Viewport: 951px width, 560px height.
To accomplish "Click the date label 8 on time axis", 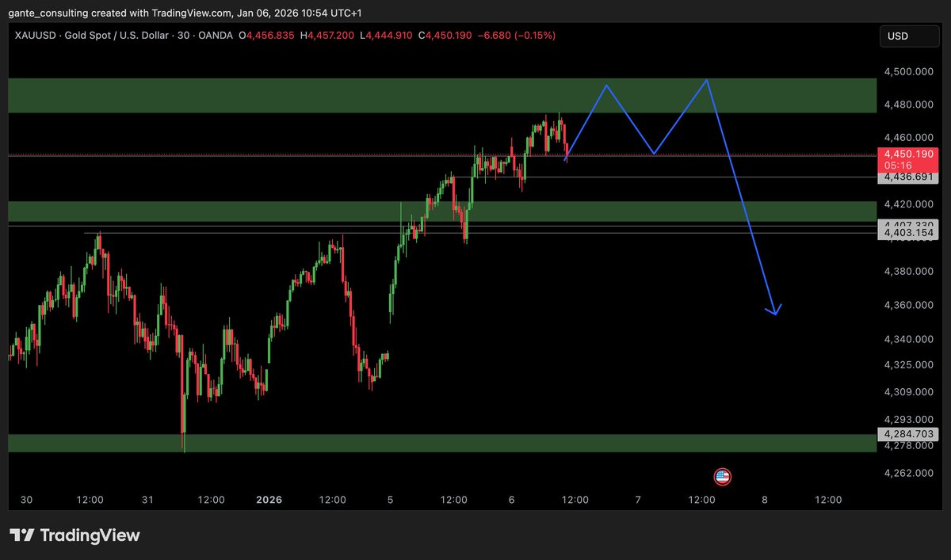I will (764, 500).
